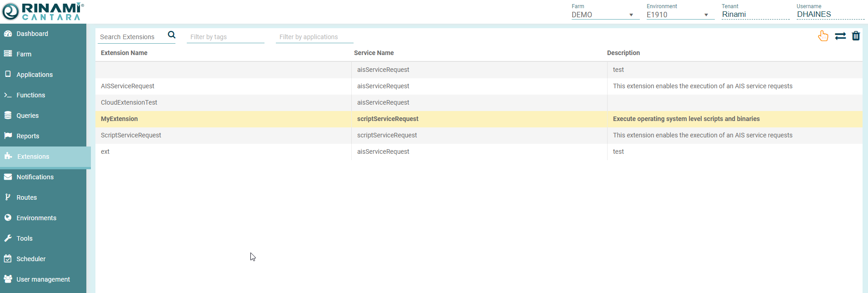Open the Functions sidebar item
The height and width of the screenshot is (293, 868).
point(30,95)
